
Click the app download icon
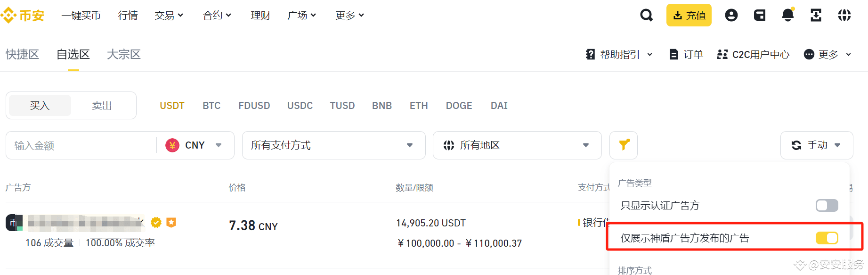point(816,16)
